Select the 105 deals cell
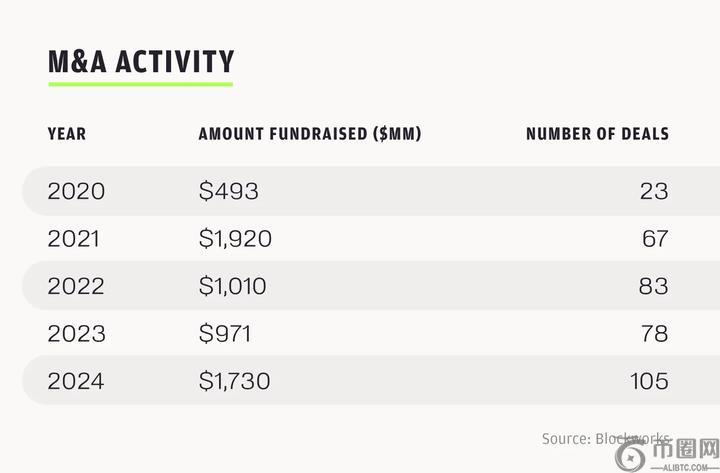The image size is (720, 473). click(x=650, y=381)
